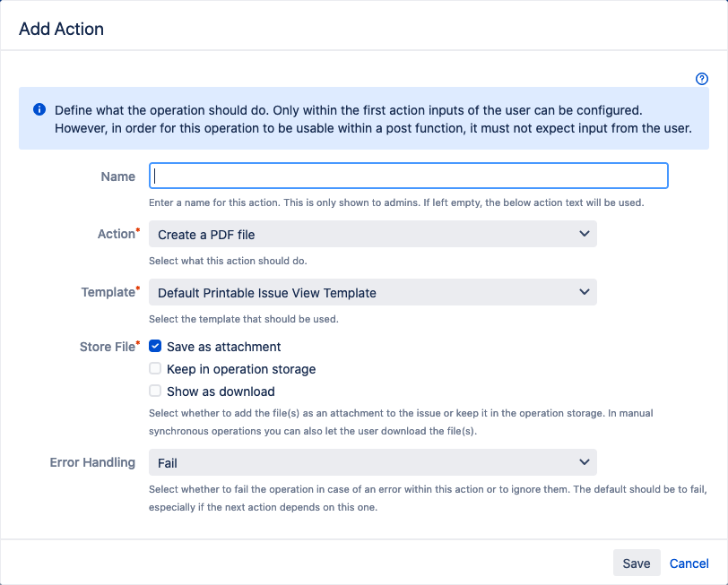Focus the Name text input field
The width and height of the screenshot is (728, 585).
tap(408, 176)
